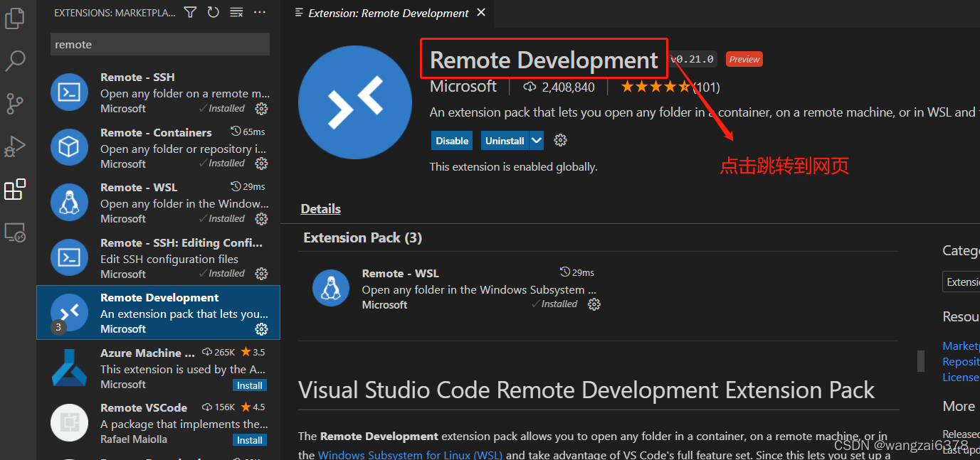Click 'This extension is enabled globally.' text

(x=513, y=167)
